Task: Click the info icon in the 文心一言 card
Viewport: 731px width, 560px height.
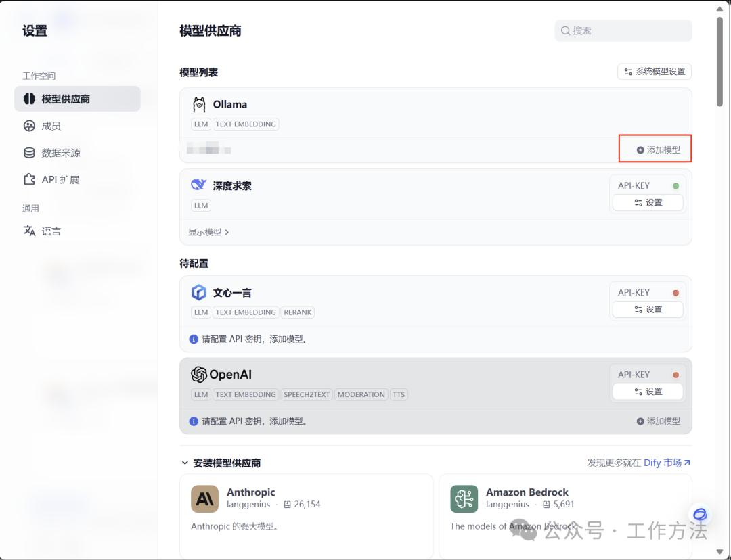Action: 194,339
